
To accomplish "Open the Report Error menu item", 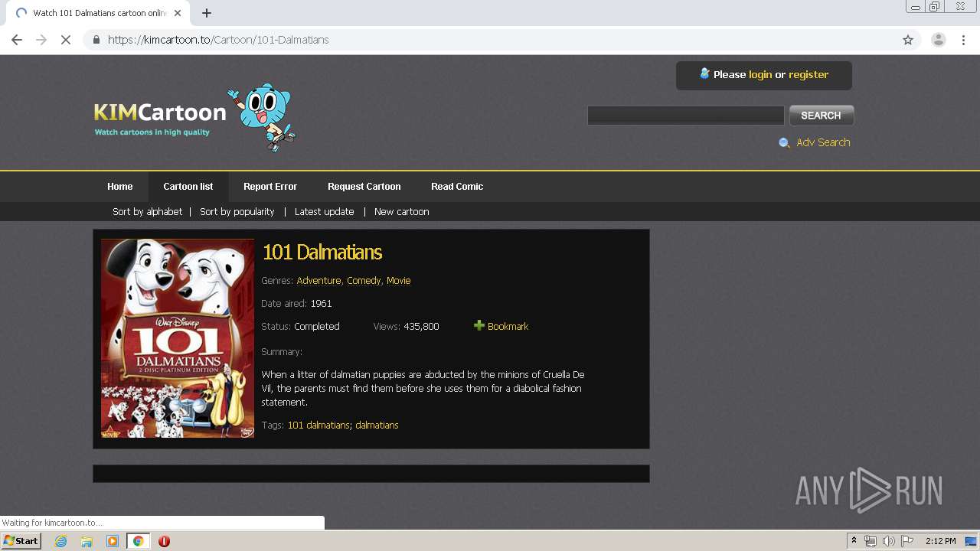I will pos(270,187).
